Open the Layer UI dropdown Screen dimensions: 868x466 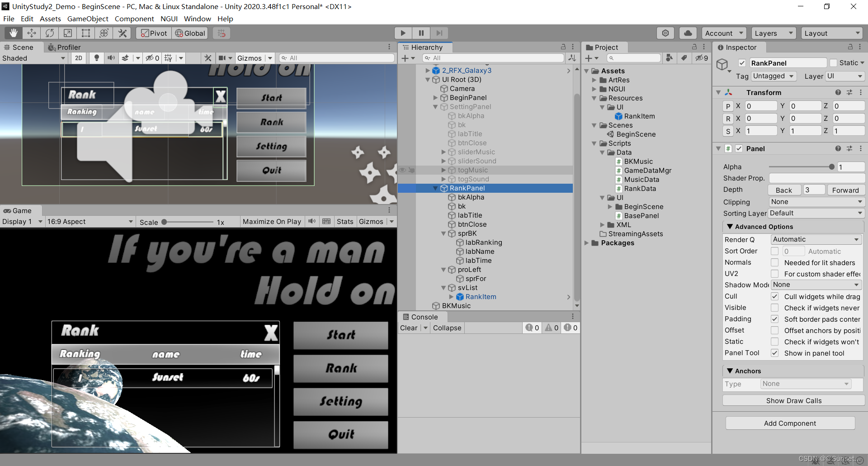845,76
